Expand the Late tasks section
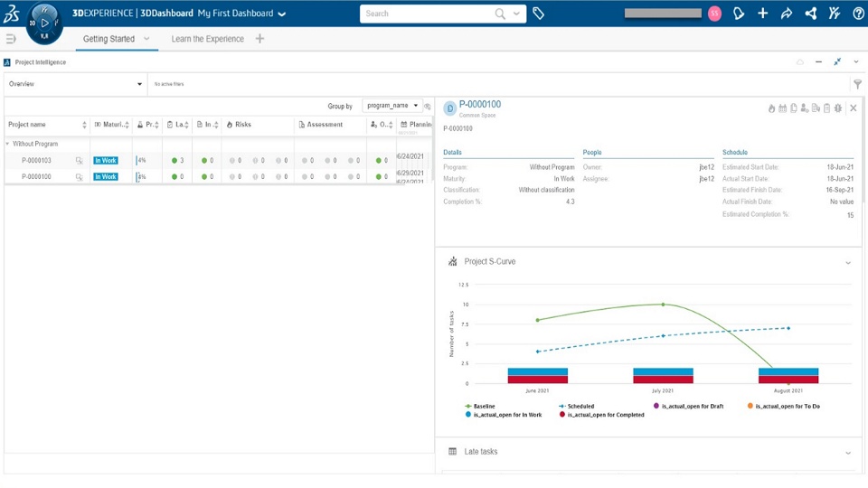Screen dimensions: 868x488 click(x=847, y=453)
